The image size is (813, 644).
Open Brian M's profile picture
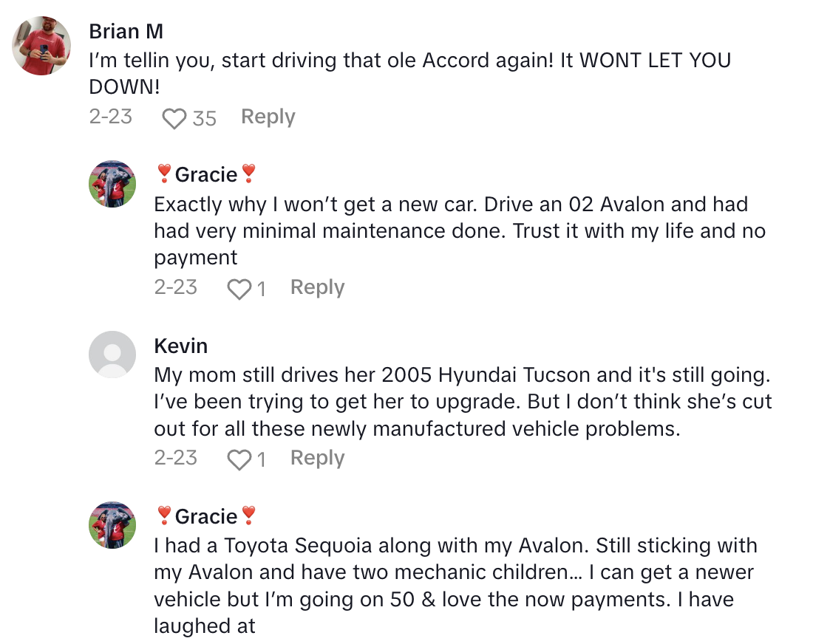[x=41, y=46]
